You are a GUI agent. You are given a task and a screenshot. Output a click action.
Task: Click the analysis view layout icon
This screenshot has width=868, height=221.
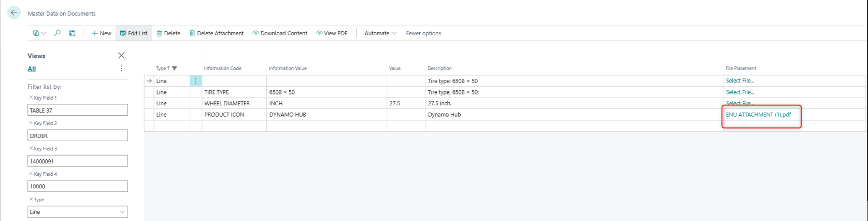coord(72,33)
